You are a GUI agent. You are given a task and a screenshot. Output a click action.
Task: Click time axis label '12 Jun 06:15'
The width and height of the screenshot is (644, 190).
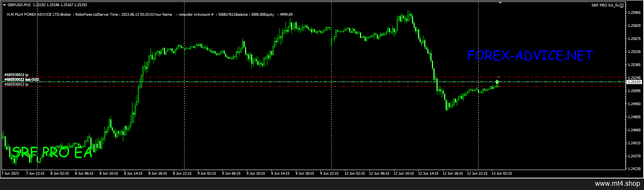click(379, 173)
